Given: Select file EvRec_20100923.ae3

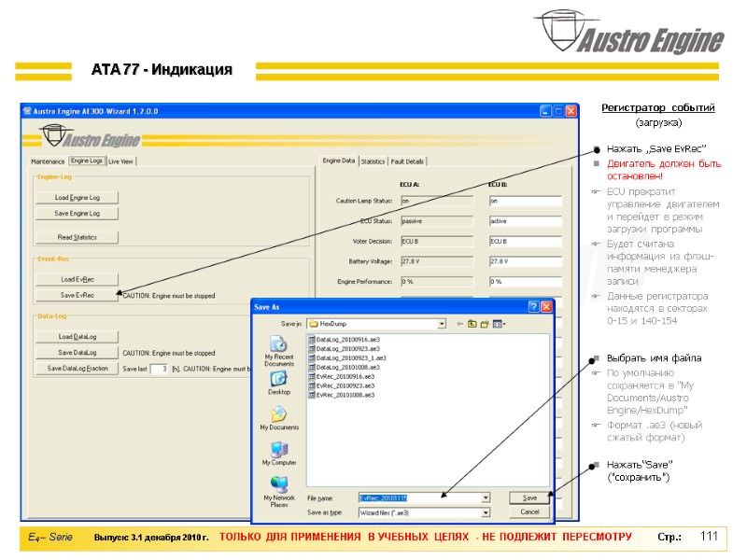Looking at the screenshot, I should pyautogui.click(x=342, y=385).
